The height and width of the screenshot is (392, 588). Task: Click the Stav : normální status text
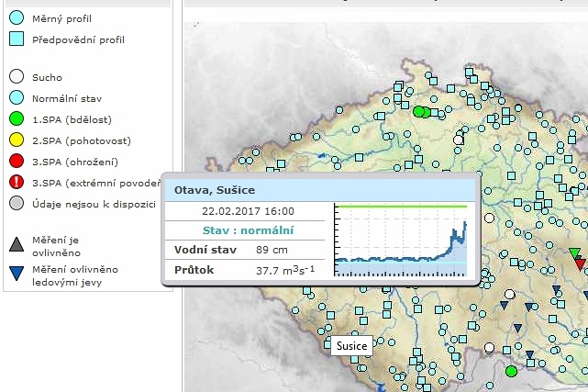click(248, 230)
